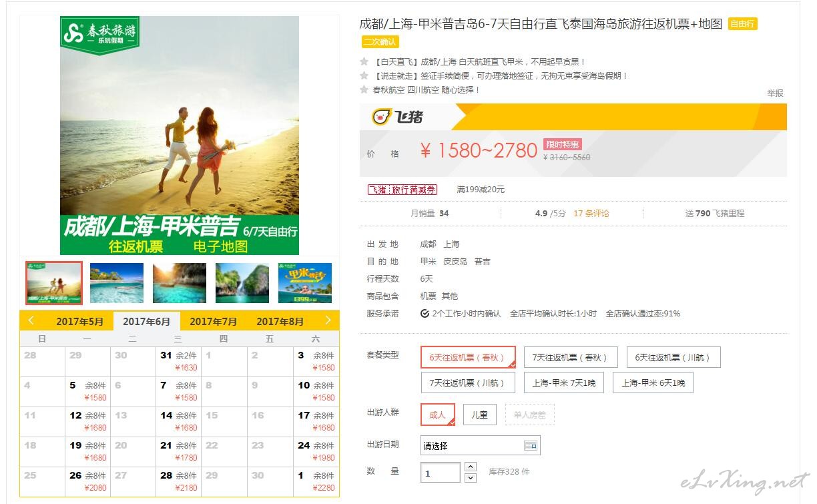Viewport: 817px width, 504px height.
Task: Pick May 31 with price ¥1630
Action: pyautogui.click(x=179, y=362)
